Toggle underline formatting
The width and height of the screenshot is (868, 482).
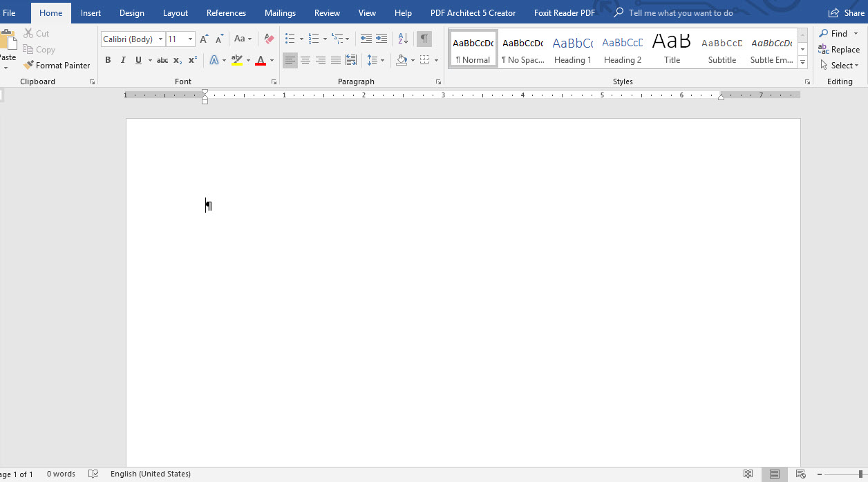coord(138,60)
